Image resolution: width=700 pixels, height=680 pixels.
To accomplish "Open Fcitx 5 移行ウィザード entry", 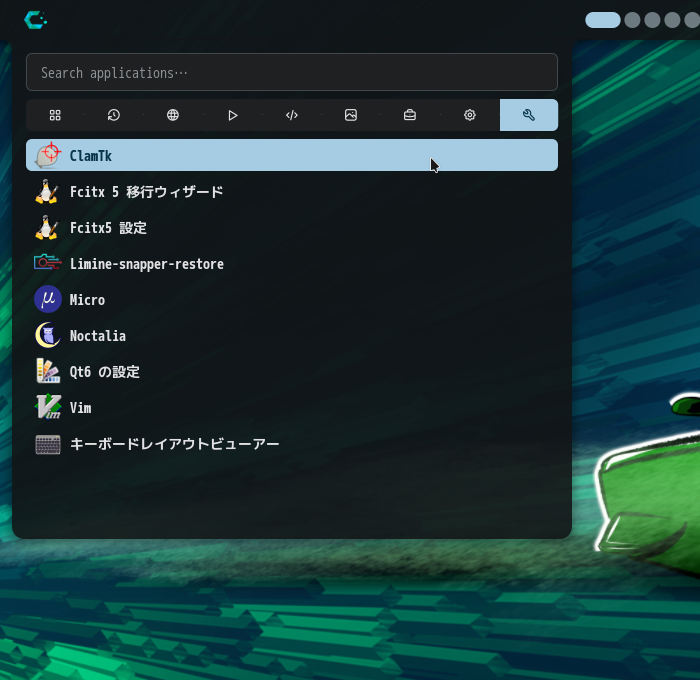I will pos(292,192).
